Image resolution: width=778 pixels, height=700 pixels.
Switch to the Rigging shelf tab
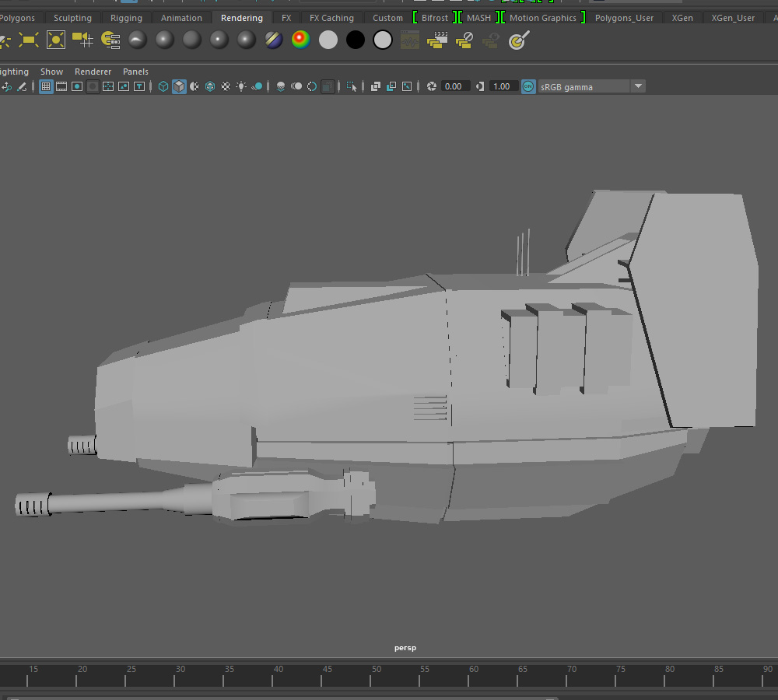pyautogui.click(x=126, y=18)
